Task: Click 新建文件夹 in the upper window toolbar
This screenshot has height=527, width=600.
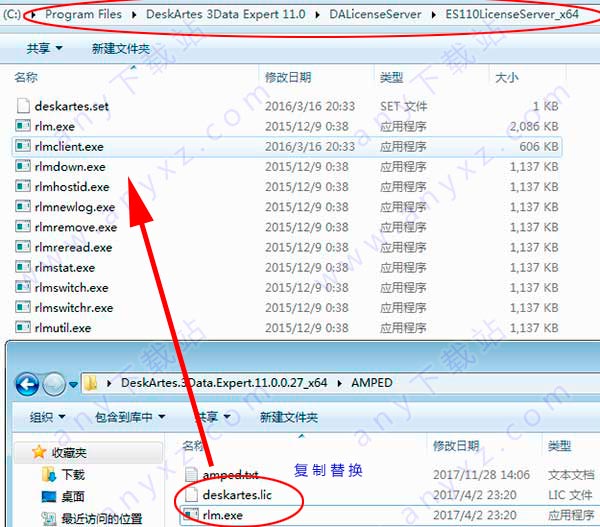Action: point(121,49)
